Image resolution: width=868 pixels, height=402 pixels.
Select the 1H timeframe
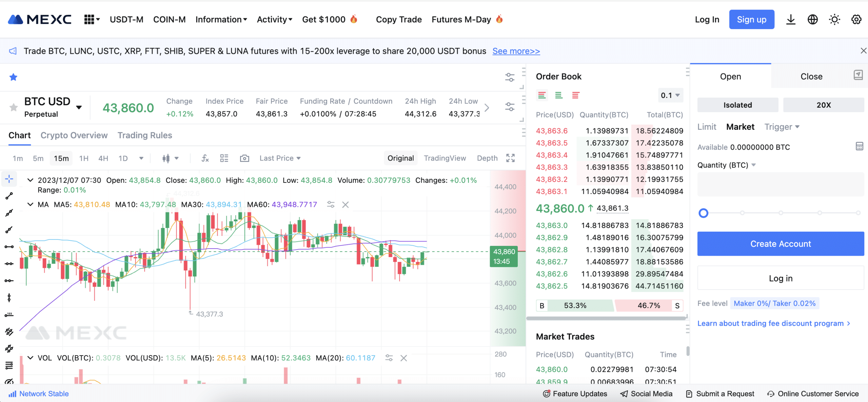[x=84, y=158]
